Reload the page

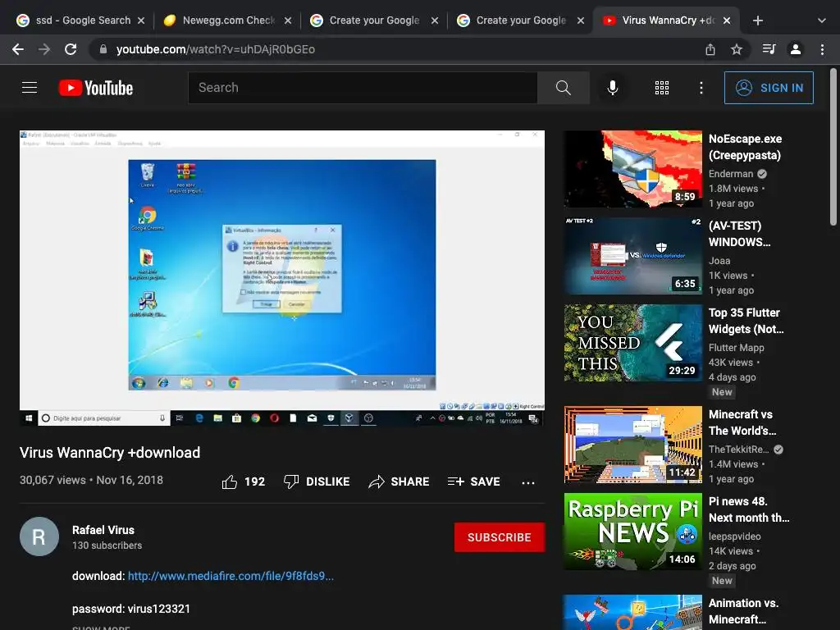click(71, 49)
